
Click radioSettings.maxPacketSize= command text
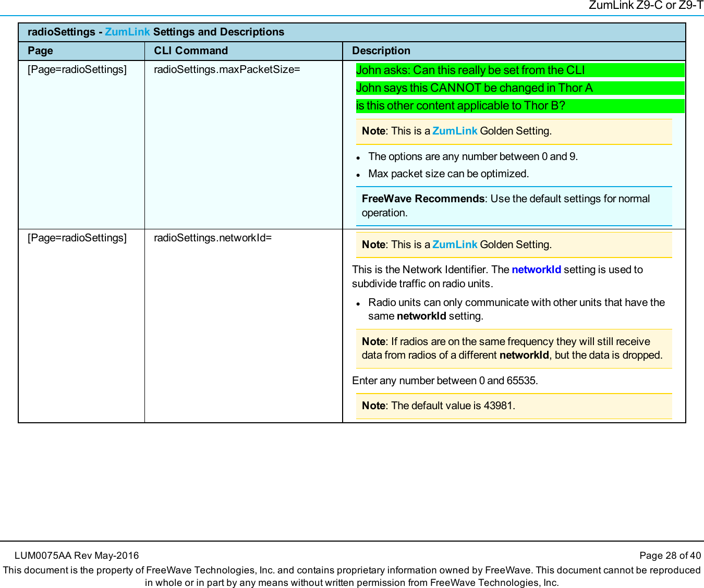pos(227,69)
